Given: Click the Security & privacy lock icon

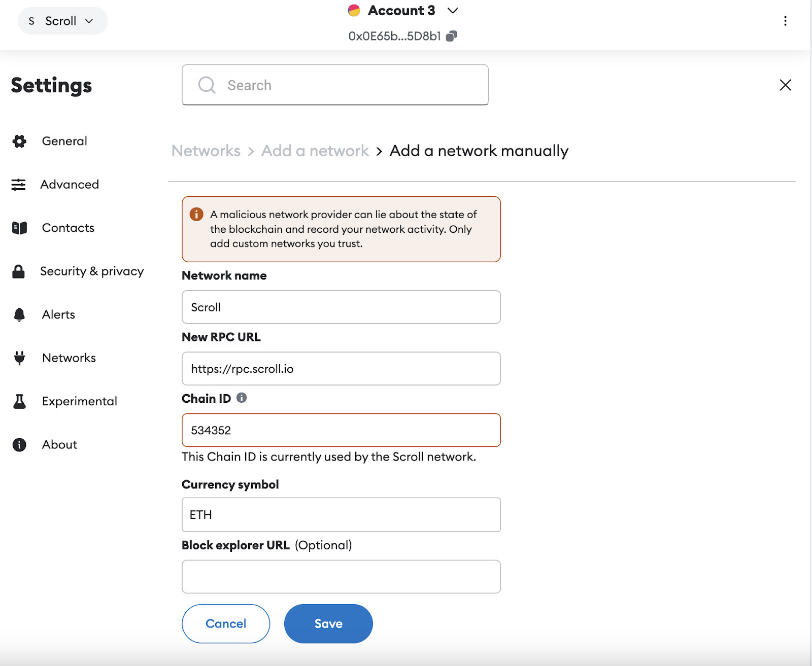Looking at the screenshot, I should tap(19, 271).
